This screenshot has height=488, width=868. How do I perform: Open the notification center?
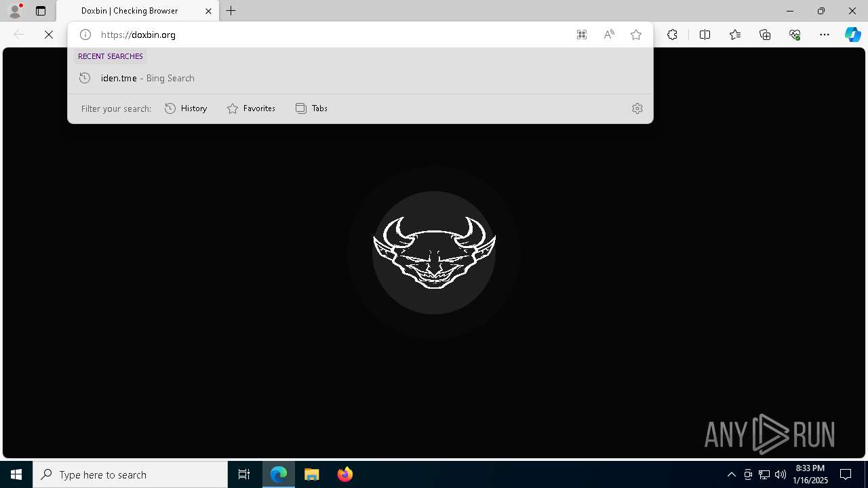846,474
